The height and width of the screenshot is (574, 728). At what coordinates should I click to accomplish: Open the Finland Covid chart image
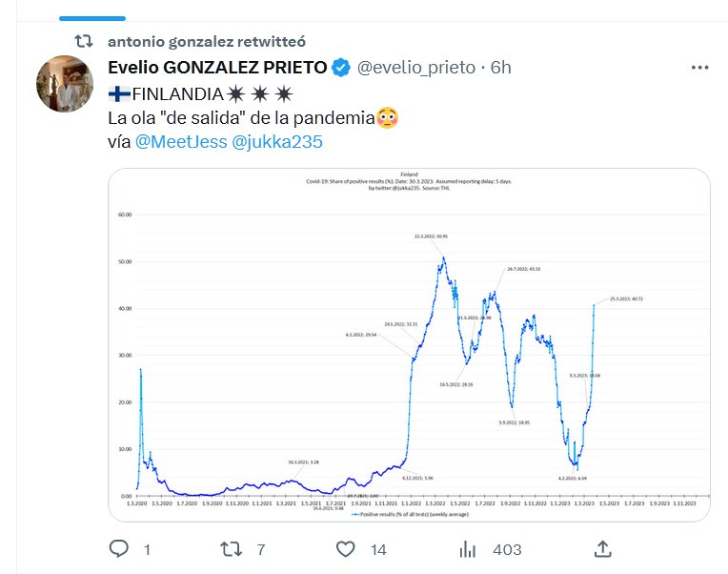tap(409, 345)
